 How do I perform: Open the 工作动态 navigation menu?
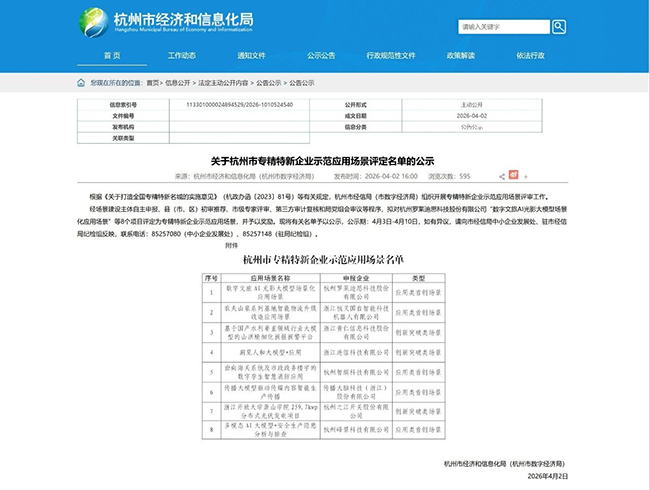(x=181, y=55)
